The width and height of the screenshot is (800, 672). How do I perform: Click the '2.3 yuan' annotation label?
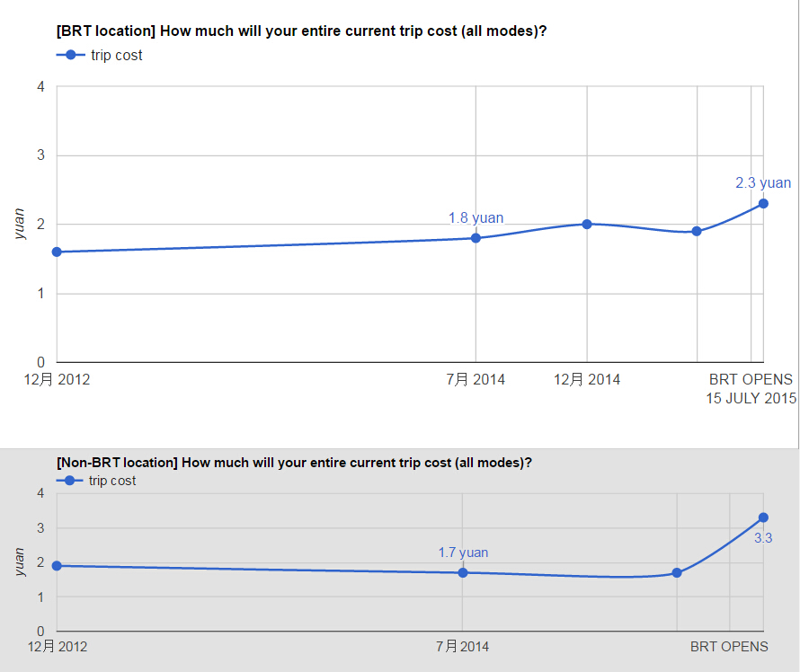coord(763,182)
